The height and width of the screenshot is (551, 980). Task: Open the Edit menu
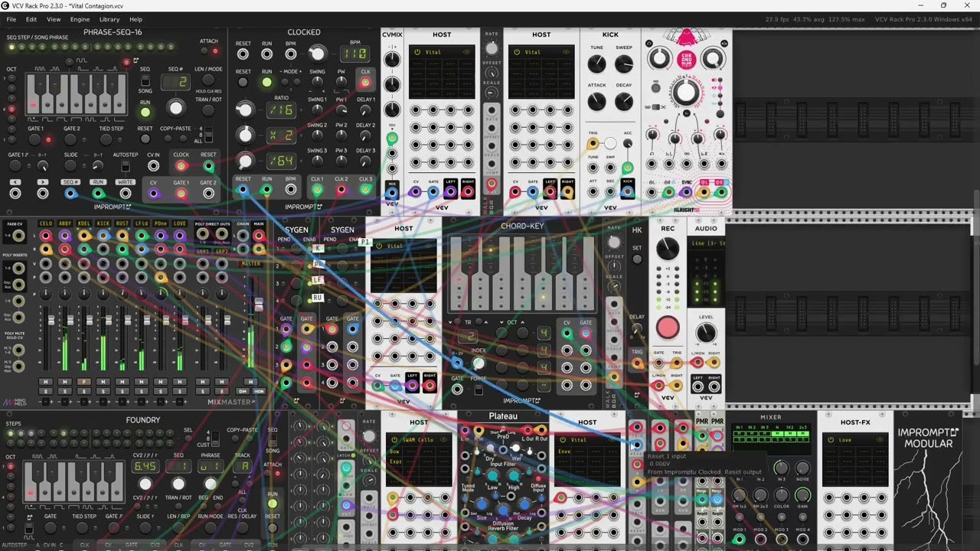(31, 19)
